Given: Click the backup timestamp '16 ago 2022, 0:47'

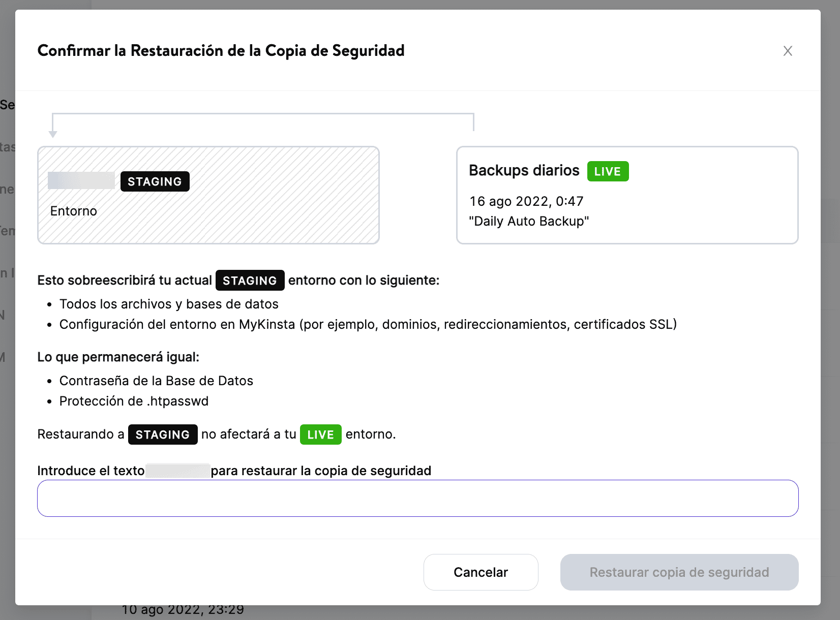Looking at the screenshot, I should point(526,201).
